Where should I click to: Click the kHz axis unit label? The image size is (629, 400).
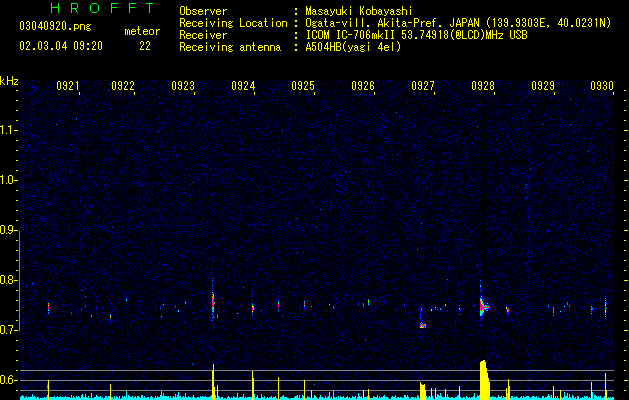[x=10, y=81]
